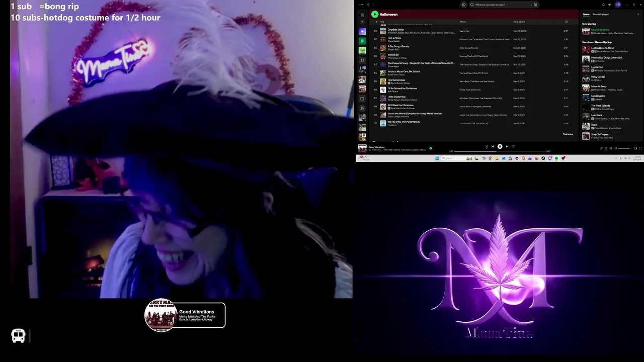
Task: Expand hidden system tray icons
Action: click(616, 158)
